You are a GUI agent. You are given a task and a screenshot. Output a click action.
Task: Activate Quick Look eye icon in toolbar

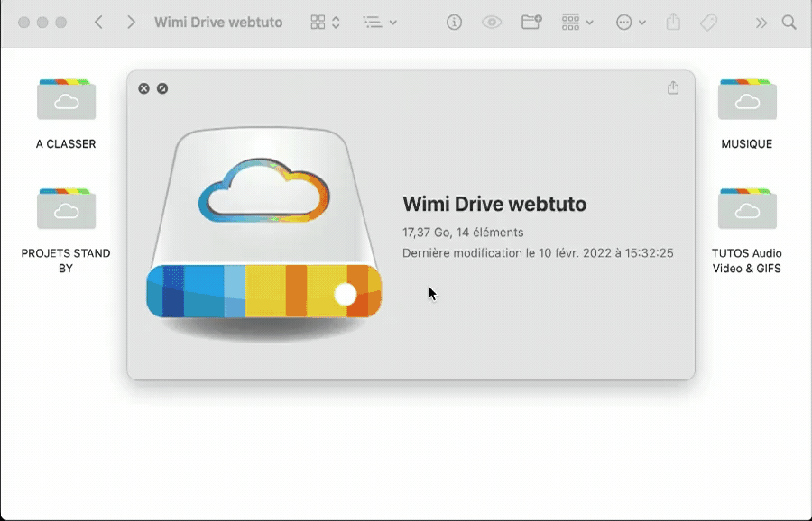[x=493, y=22]
